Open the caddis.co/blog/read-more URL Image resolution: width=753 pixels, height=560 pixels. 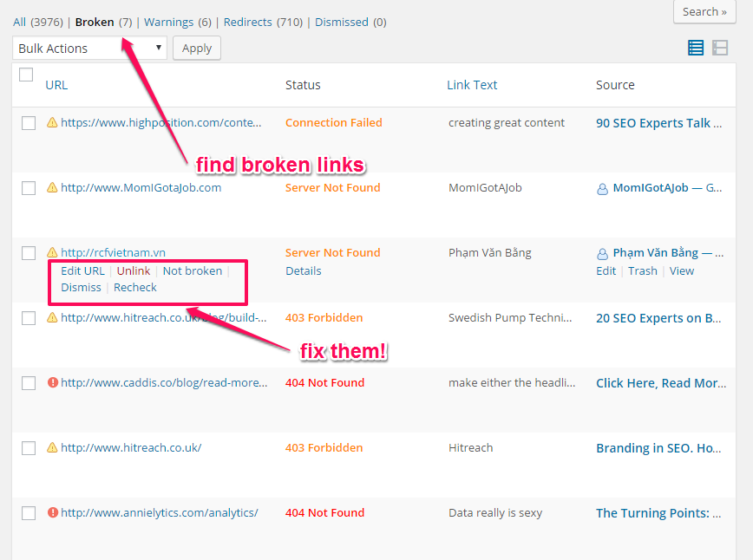(x=164, y=382)
